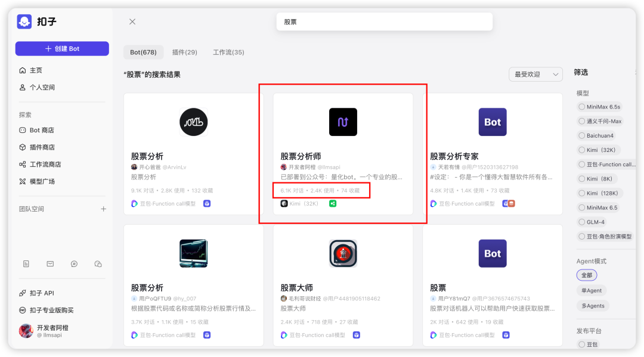Image resolution: width=644 pixels, height=357 pixels.
Task: Select the Kimi (128K) model filter
Action: tap(600, 193)
